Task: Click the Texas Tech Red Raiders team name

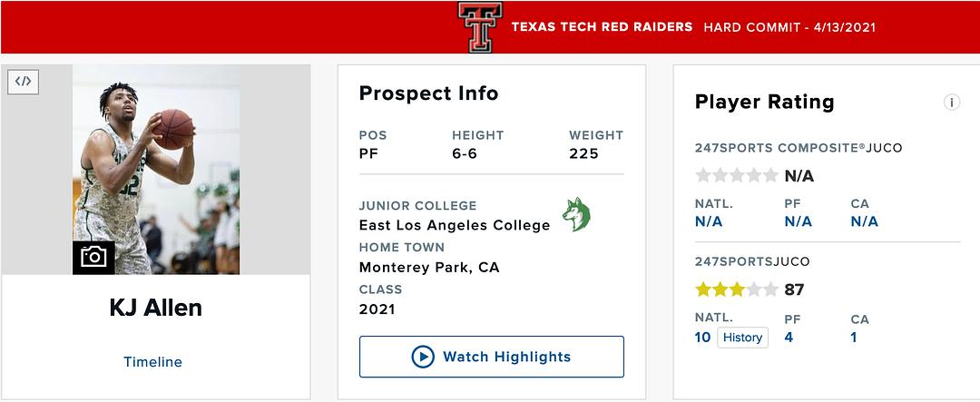Action: pos(602,27)
